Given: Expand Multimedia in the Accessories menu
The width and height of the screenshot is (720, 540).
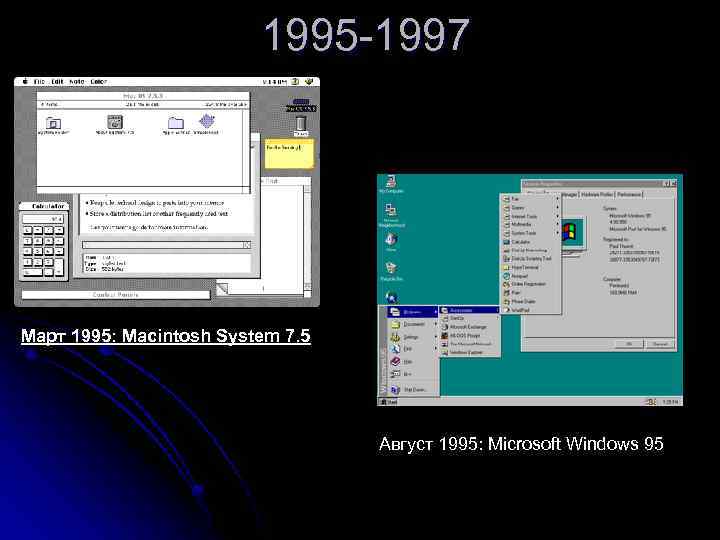Looking at the screenshot, I should point(530,225).
